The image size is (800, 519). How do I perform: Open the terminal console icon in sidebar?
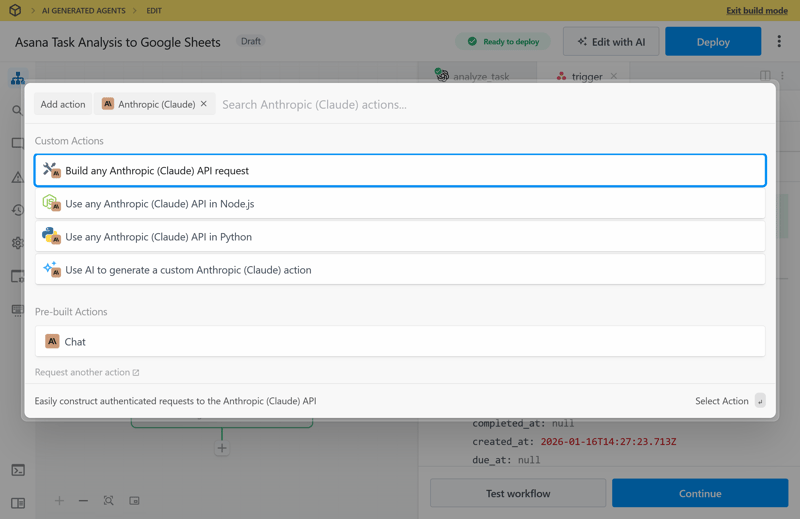point(18,470)
